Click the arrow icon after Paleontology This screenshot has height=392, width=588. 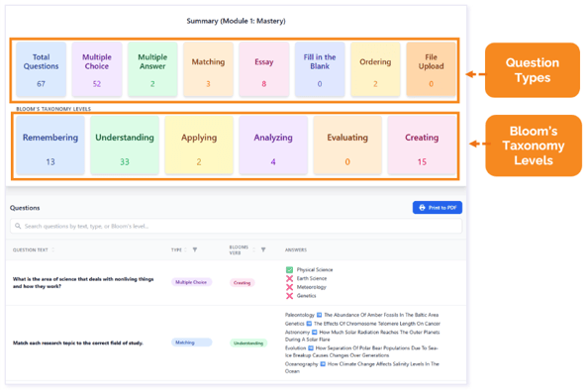(319, 315)
